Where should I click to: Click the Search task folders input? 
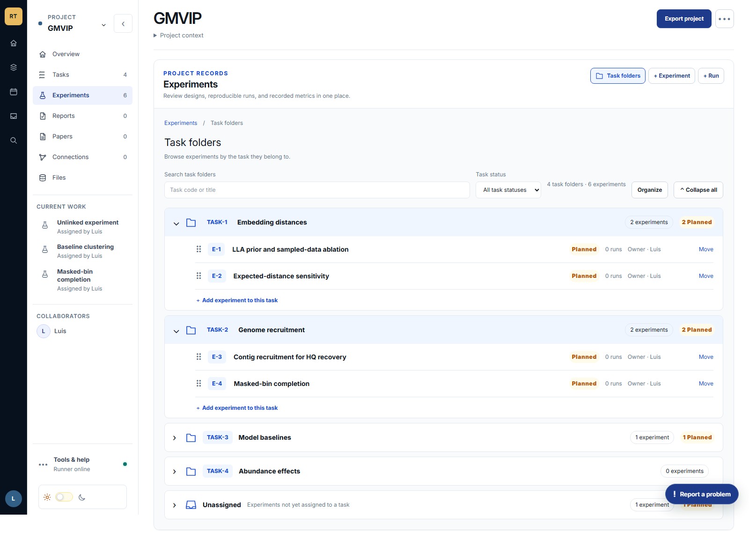(317, 190)
